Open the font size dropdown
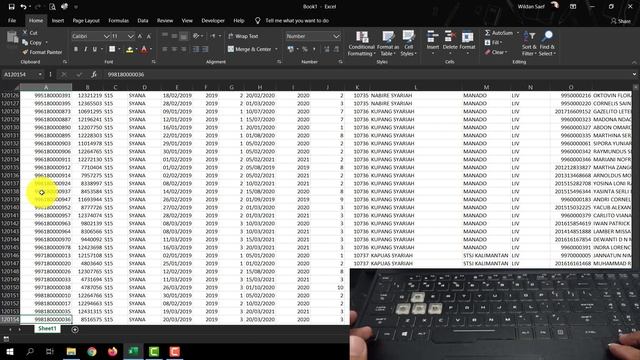This screenshot has width=640, height=360. pyautogui.click(x=130, y=36)
